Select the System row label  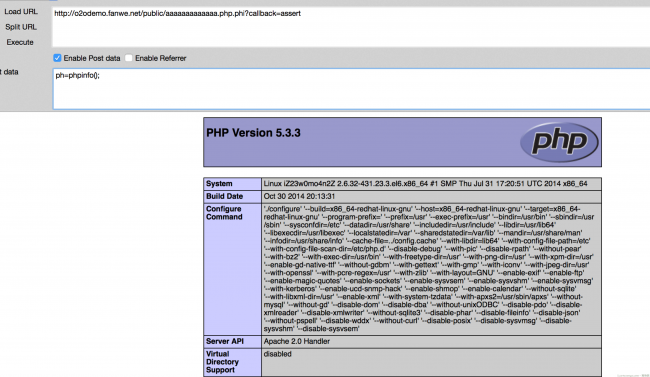tap(219, 184)
